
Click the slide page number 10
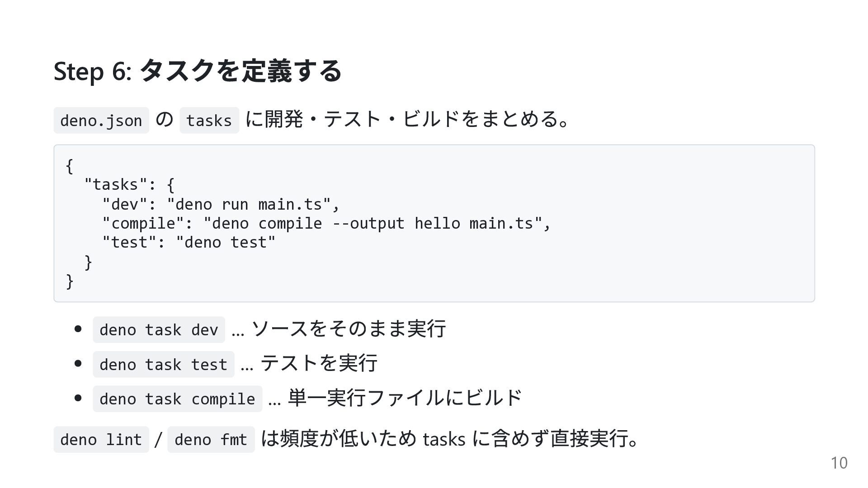(839, 463)
